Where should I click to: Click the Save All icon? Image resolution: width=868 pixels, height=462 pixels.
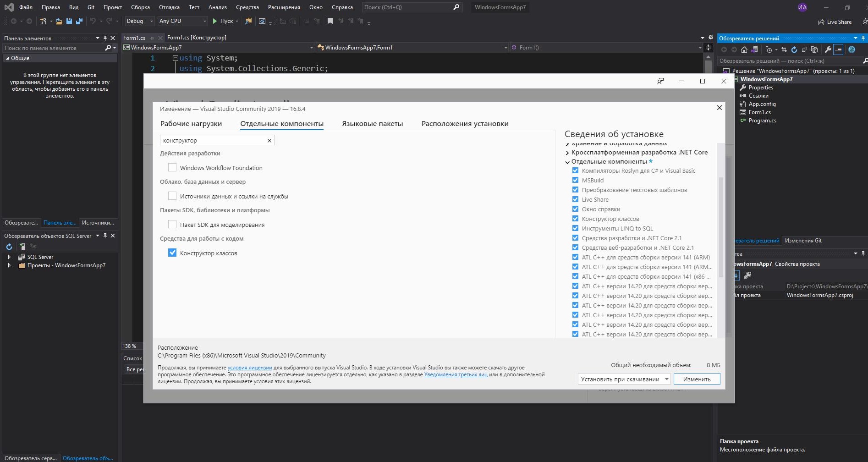[x=79, y=21]
